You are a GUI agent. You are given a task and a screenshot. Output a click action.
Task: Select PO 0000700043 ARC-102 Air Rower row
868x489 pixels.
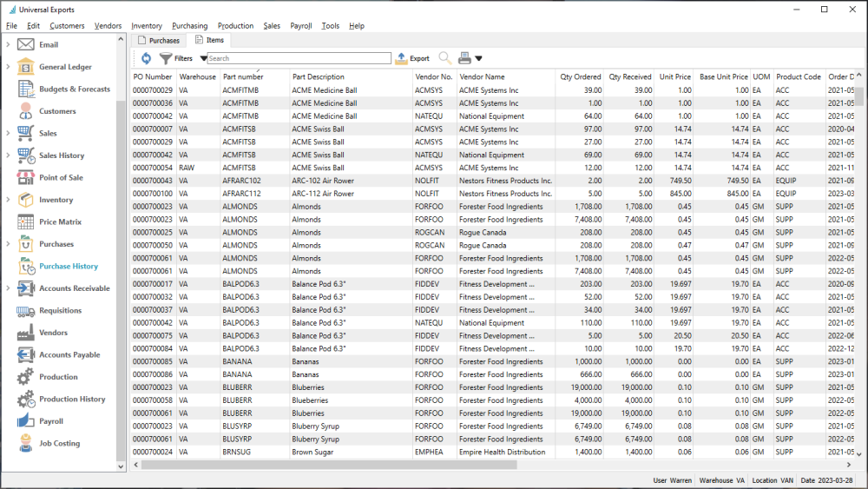[x=493, y=181]
